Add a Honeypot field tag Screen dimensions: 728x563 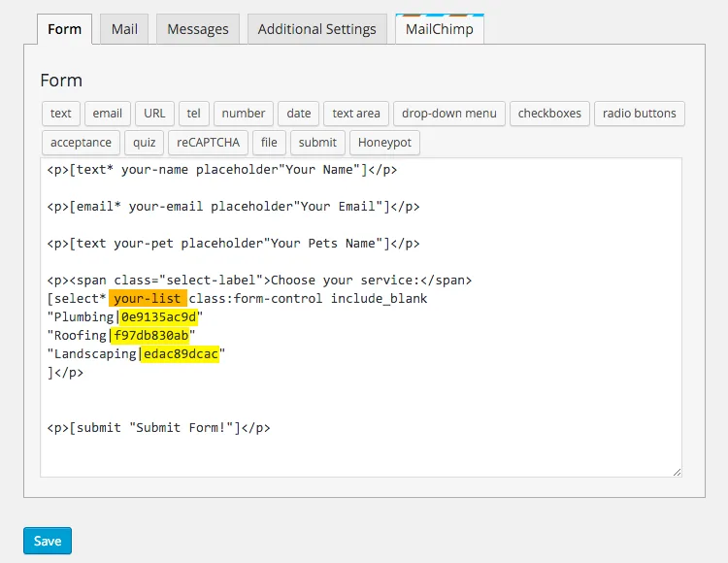pyautogui.click(x=384, y=143)
